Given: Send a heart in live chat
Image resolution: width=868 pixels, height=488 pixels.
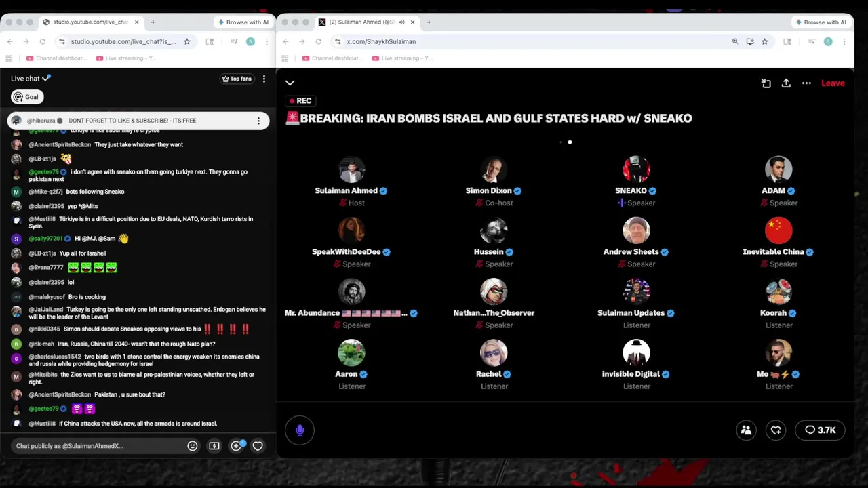Looking at the screenshot, I should pos(258,446).
